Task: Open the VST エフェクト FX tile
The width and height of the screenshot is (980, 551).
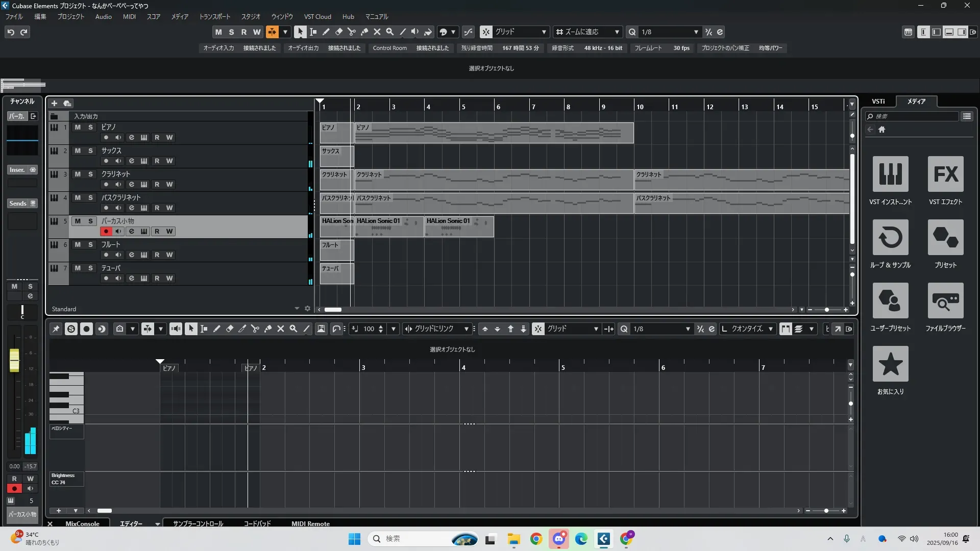Action: [x=945, y=174]
